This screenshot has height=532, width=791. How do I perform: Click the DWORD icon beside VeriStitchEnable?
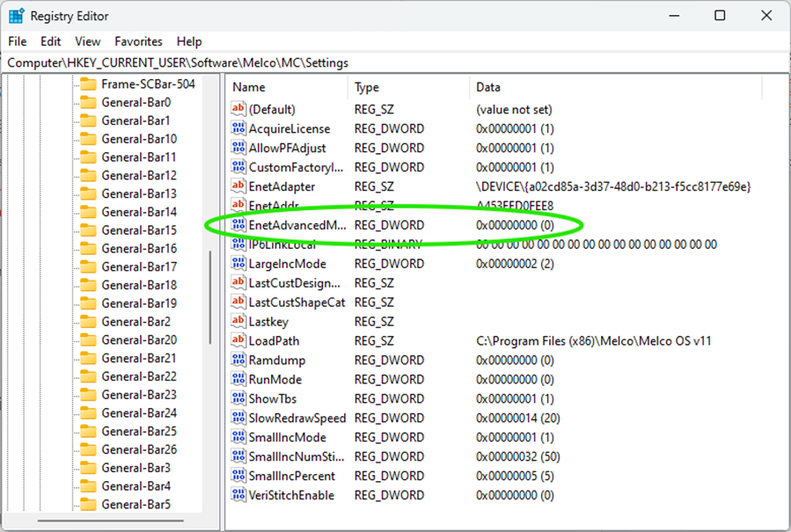[x=238, y=495]
